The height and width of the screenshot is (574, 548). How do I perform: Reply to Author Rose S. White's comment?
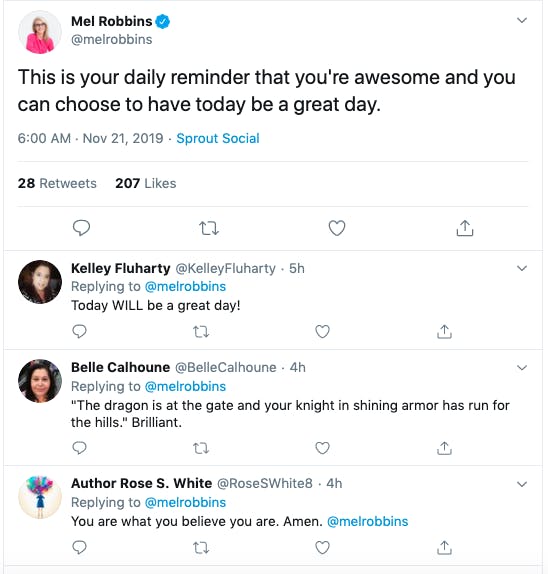pyautogui.click(x=79, y=548)
